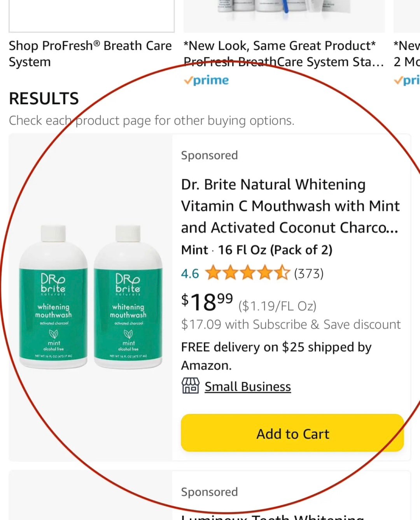View the Dr. Brite mouthwash bottles image
Image resolution: width=420 pixels, height=520 pixels.
pyautogui.click(x=91, y=297)
